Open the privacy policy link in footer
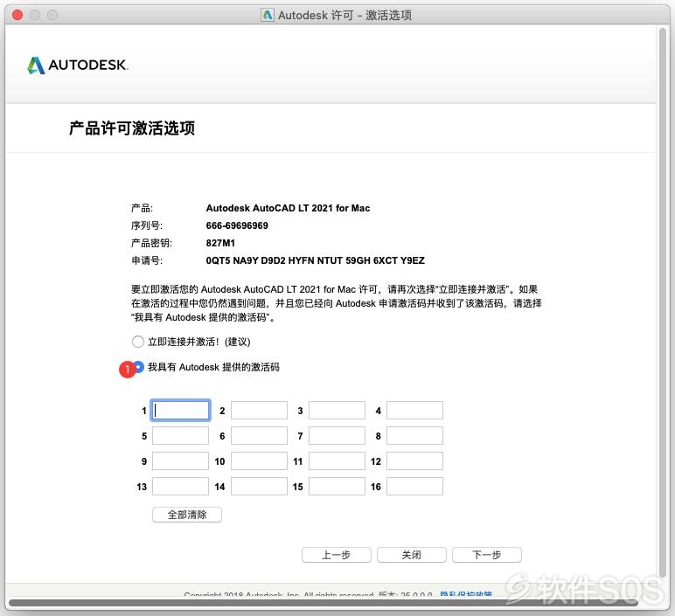675x616 pixels. click(x=466, y=594)
